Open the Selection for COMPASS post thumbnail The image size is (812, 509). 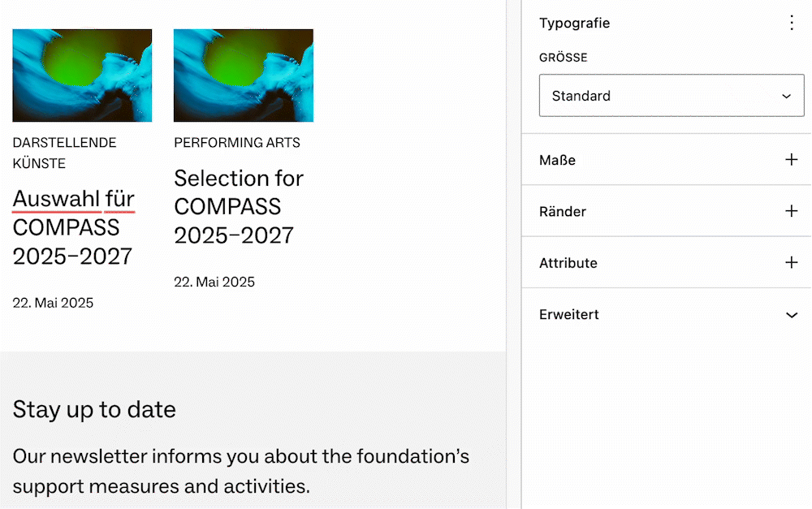244,75
